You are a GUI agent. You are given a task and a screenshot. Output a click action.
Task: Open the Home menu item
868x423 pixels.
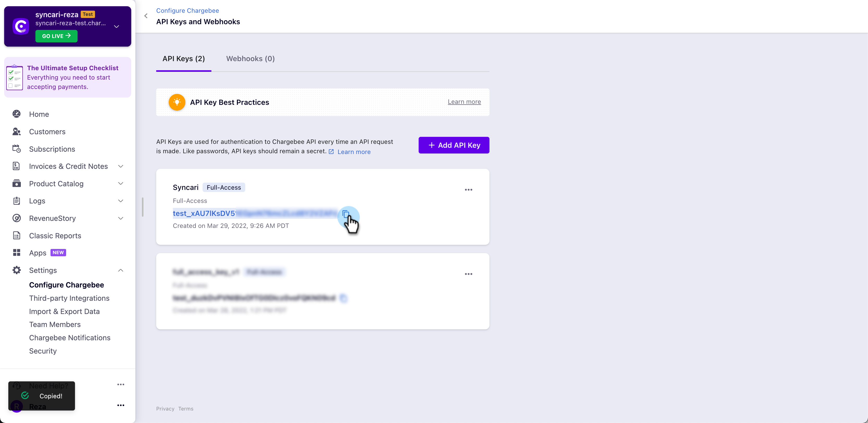pyautogui.click(x=39, y=114)
